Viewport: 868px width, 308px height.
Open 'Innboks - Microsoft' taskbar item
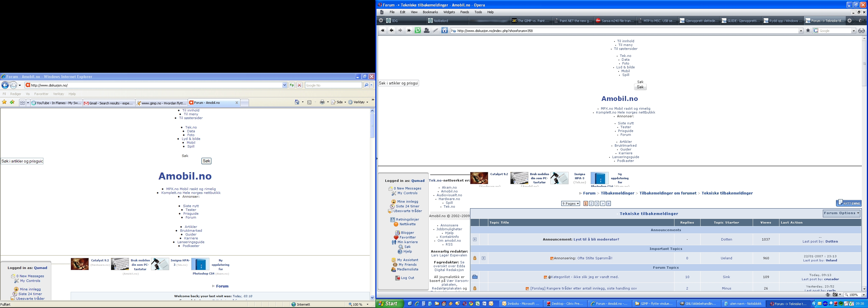(521, 304)
